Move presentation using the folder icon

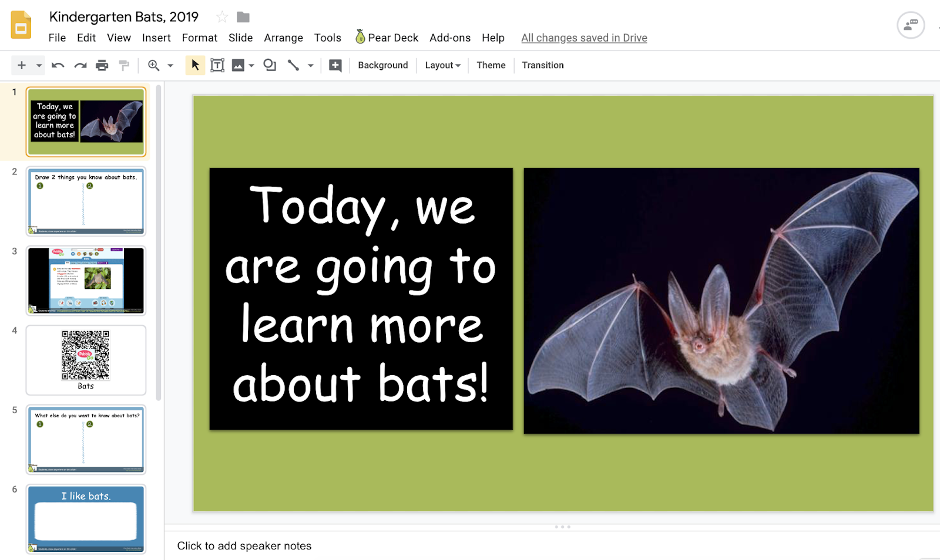[243, 17]
